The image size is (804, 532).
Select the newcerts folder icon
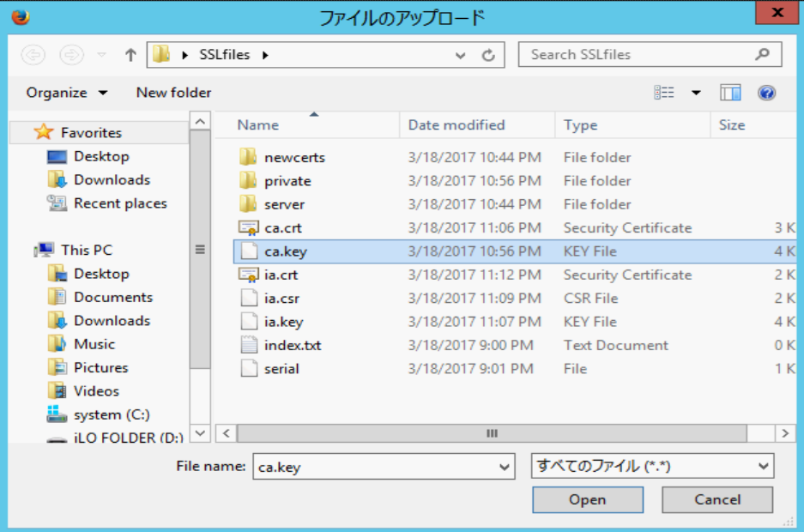click(248, 157)
